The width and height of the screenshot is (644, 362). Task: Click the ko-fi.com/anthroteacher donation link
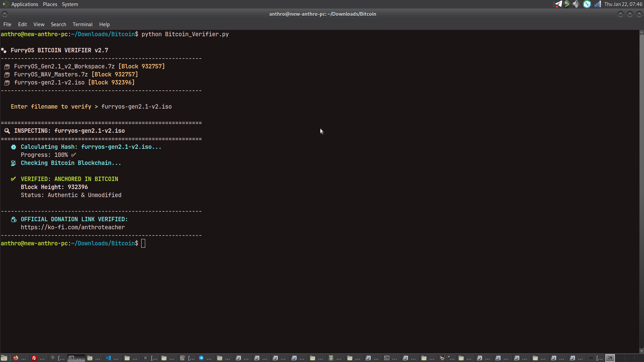pyautogui.click(x=73, y=227)
